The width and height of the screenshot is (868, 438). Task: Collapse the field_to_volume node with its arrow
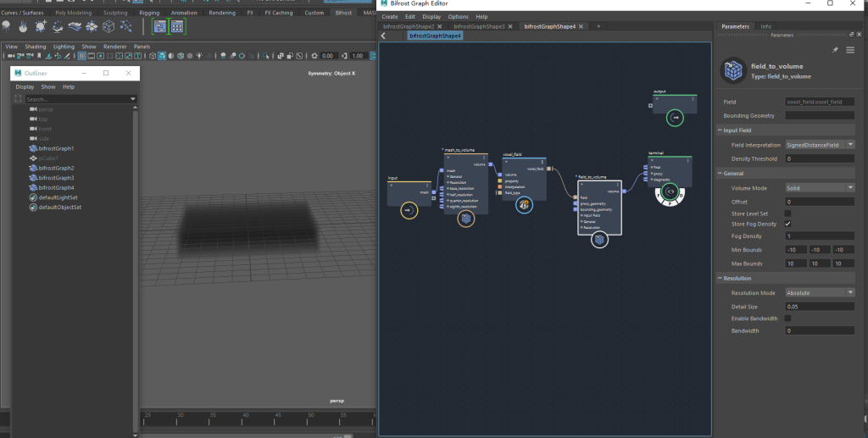pos(581,185)
